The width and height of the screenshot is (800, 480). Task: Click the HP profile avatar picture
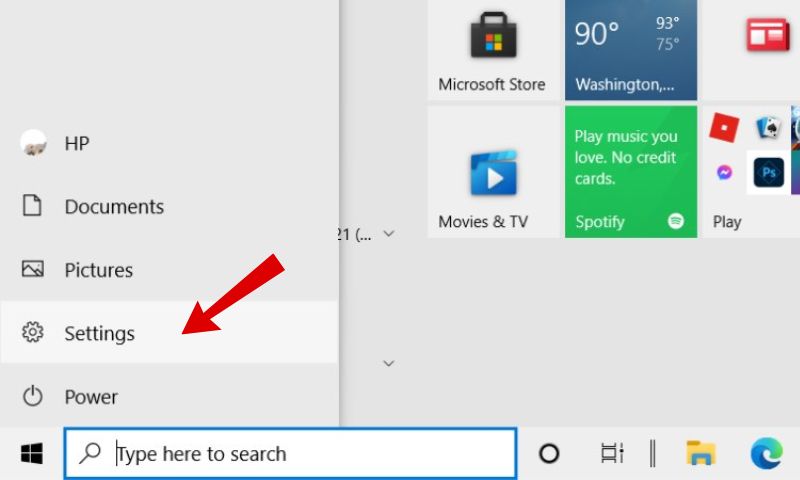pyautogui.click(x=34, y=143)
